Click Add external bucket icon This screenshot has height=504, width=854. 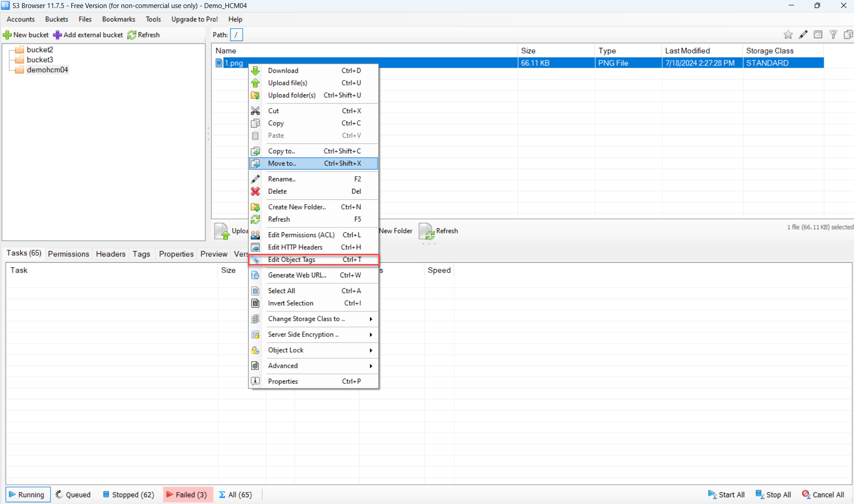tap(58, 35)
